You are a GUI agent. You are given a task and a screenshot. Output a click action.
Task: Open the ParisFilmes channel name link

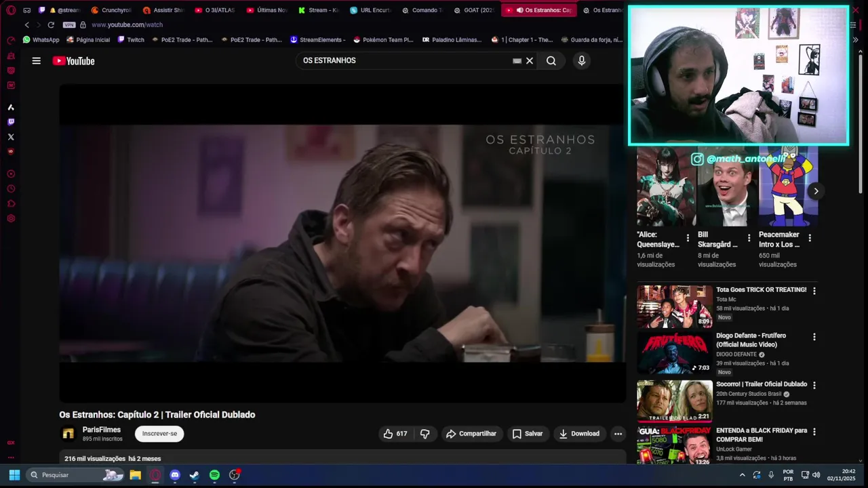tap(102, 430)
